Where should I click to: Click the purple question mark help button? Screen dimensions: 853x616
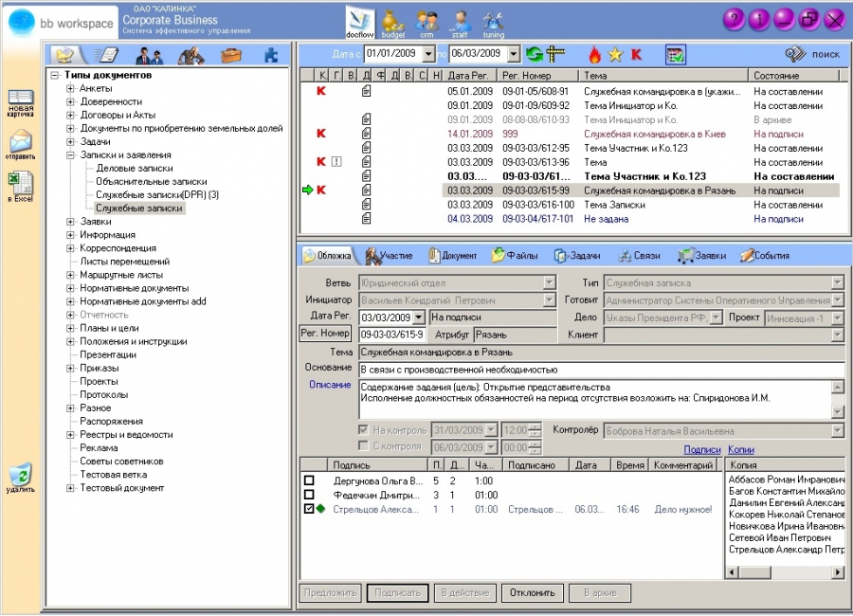[x=734, y=20]
